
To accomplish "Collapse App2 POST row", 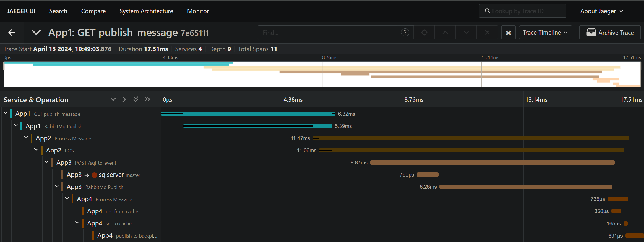I will tap(36, 149).
